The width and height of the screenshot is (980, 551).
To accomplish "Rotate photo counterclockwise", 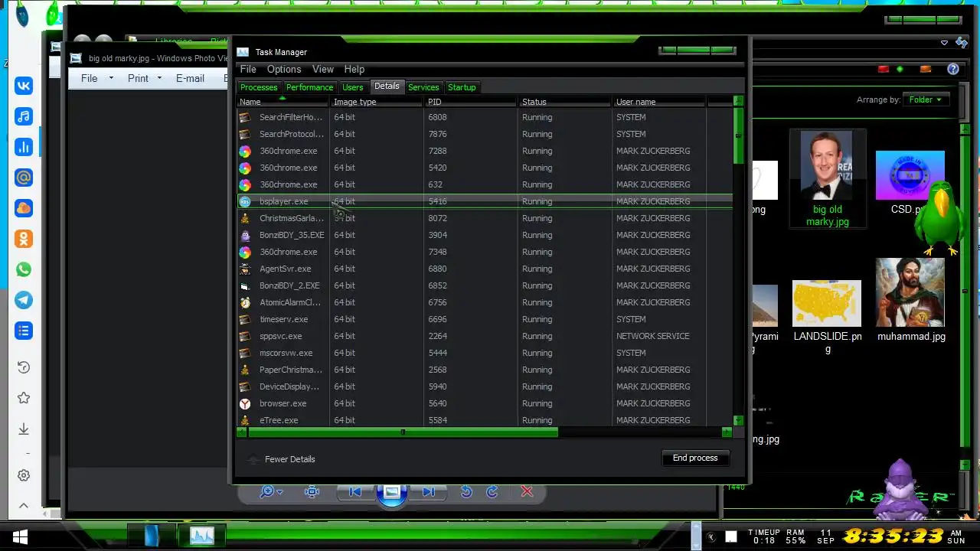I will [466, 492].
